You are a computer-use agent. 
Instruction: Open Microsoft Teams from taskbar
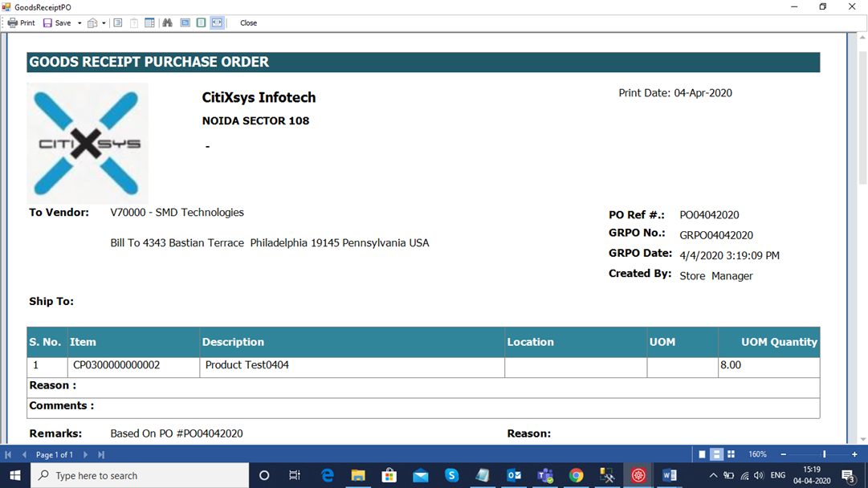545,475
